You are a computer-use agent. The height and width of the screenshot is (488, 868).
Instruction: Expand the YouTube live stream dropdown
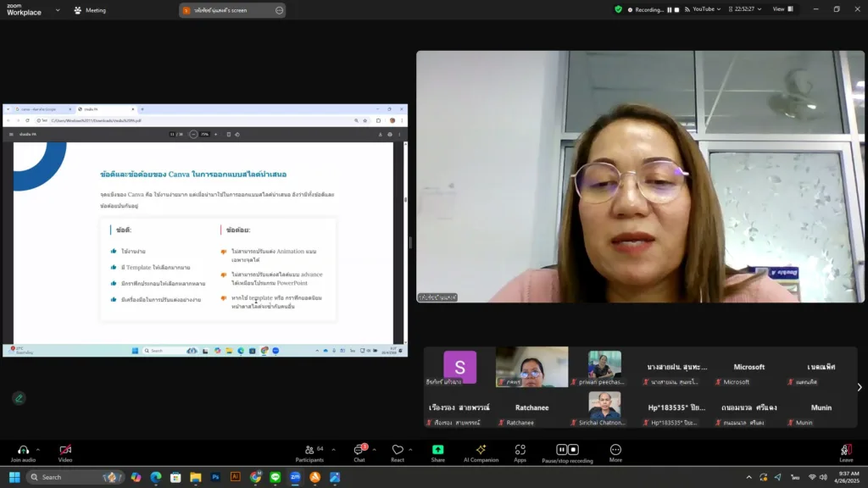point(719,9)
